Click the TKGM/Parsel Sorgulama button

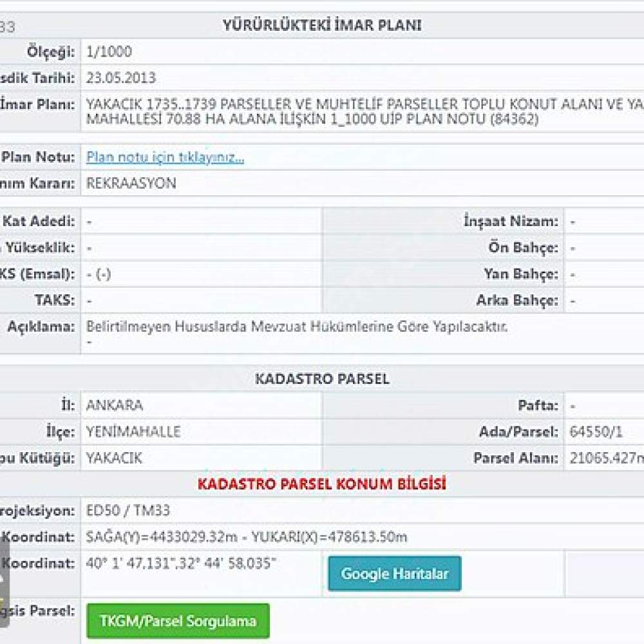178,621
